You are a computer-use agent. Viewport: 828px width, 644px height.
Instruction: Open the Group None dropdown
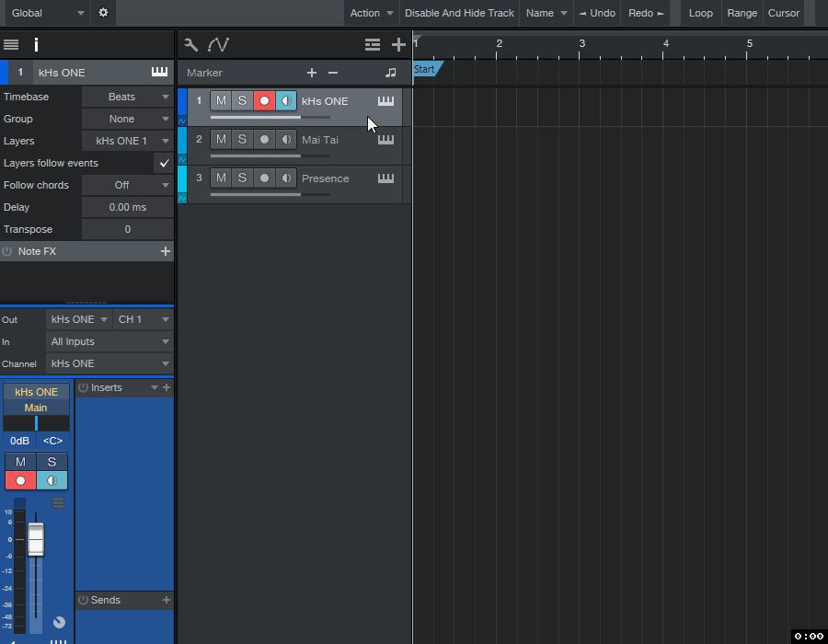pos(127,119)
